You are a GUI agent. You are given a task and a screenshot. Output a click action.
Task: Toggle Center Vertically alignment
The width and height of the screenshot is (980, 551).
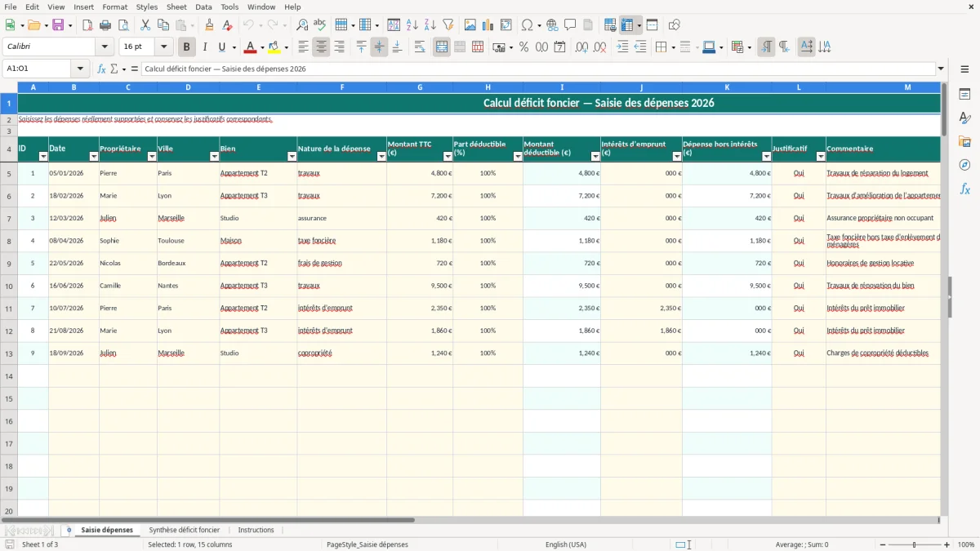[x=379, y=47]
